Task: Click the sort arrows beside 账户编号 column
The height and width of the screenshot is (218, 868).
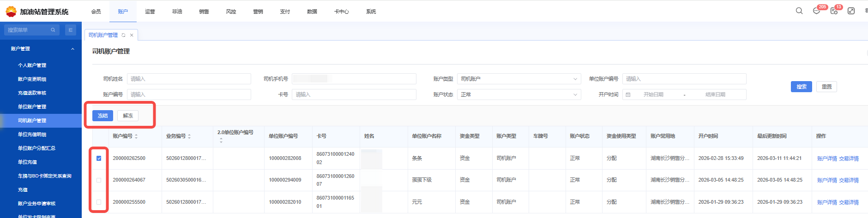Action: (136, 136)
